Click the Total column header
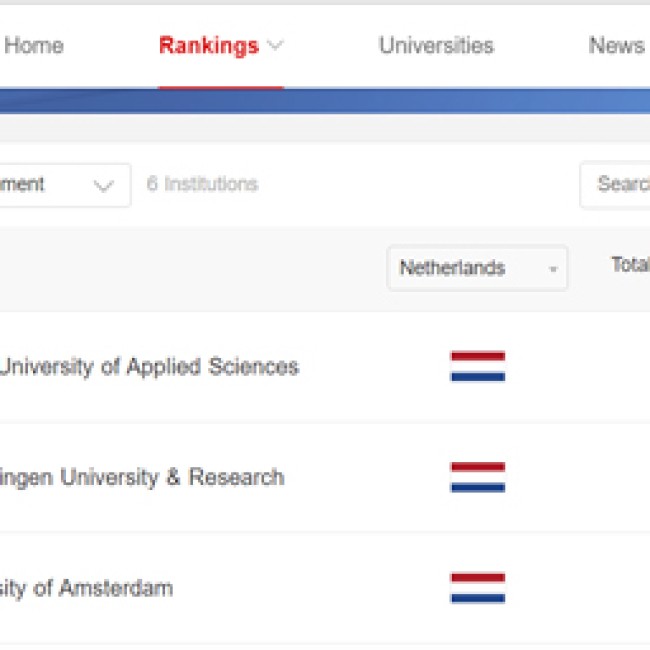 pos(631,264)
